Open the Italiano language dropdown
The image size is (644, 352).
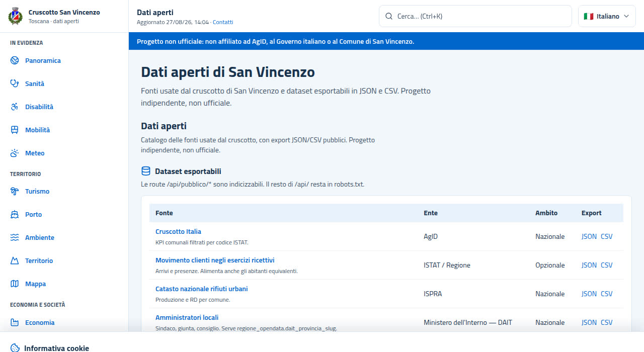pos(607,16)
